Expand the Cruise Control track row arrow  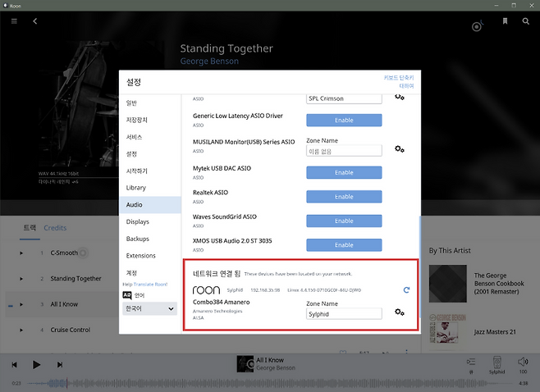[22, 330]
